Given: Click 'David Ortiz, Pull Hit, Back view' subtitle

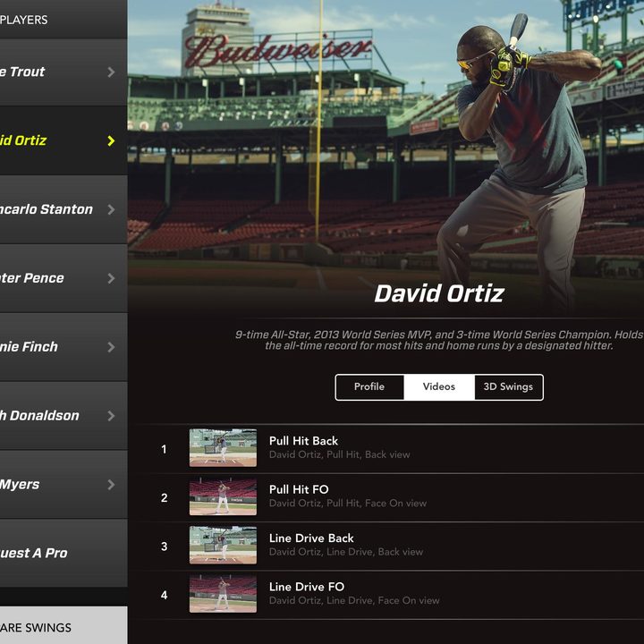Looking at the screenshot, I should (x=340, y=454).
